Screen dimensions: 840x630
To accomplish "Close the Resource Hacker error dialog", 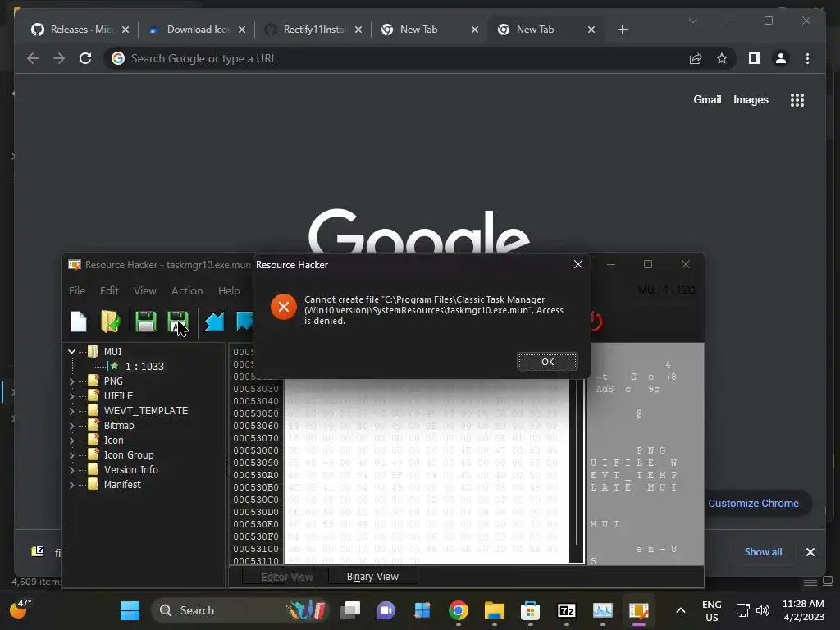I will point(578,264).
